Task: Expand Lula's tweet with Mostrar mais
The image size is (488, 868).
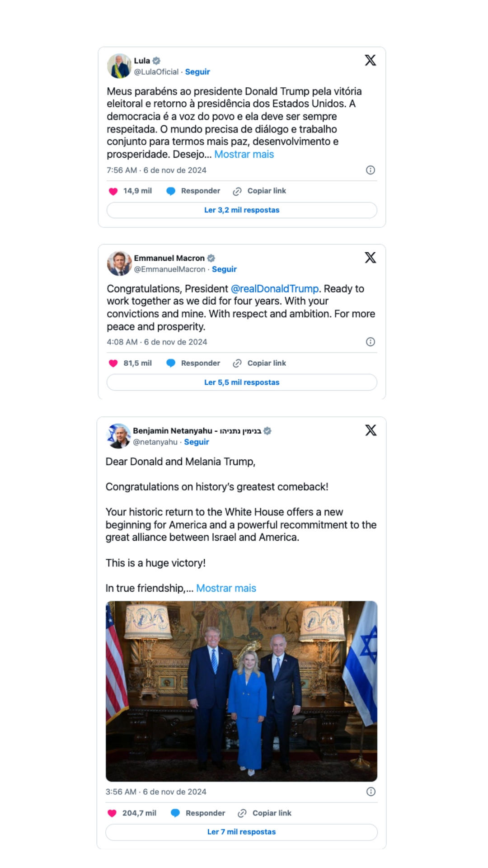Action: [x=244, y=154]
